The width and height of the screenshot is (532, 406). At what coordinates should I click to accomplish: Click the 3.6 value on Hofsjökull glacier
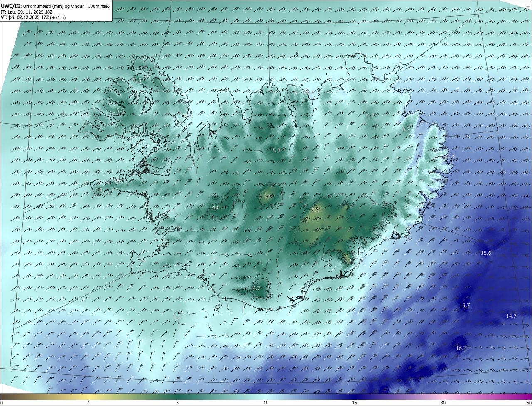coord(268,197)
